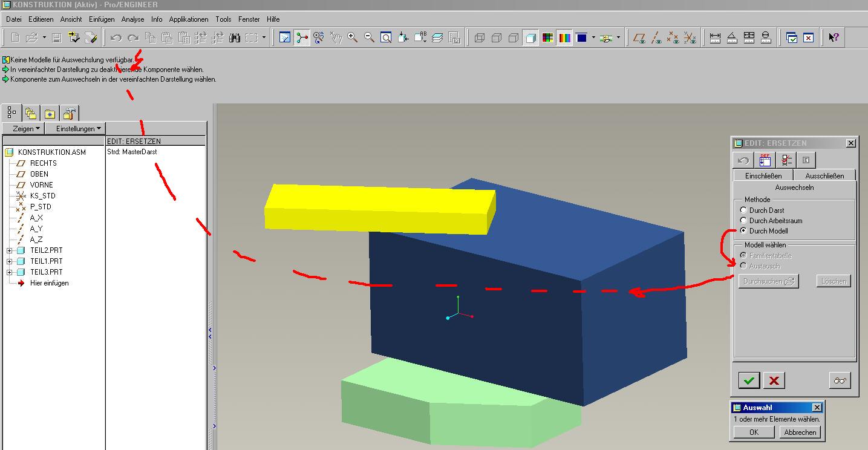The image size is (868, 450).
Task: Cancel with the red X button
Action: coord(774,380)
